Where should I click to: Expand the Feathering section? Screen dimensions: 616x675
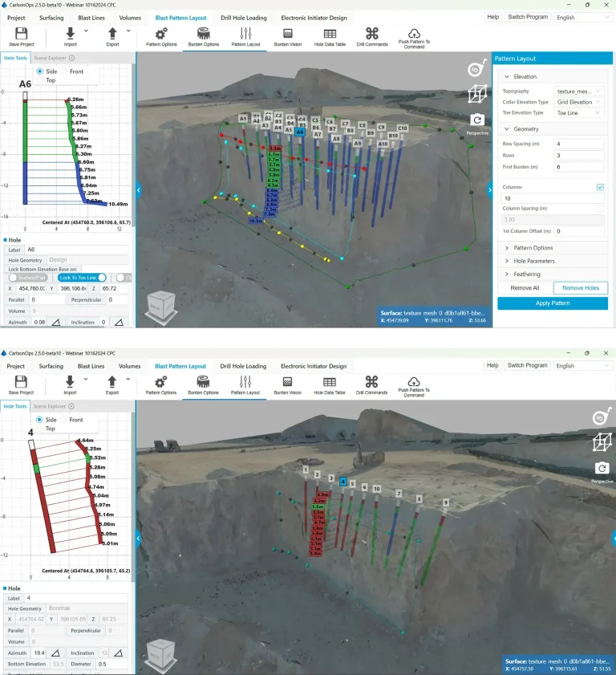(x=526, y=274)
